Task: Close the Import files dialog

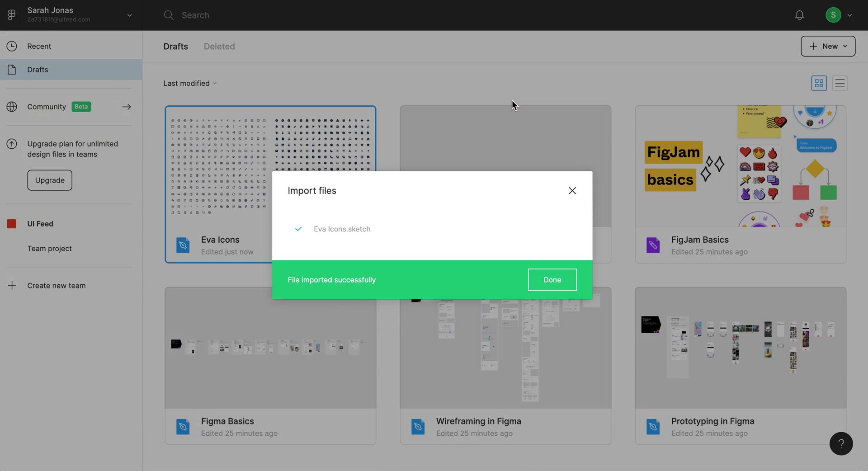Action: coord(572,191)
